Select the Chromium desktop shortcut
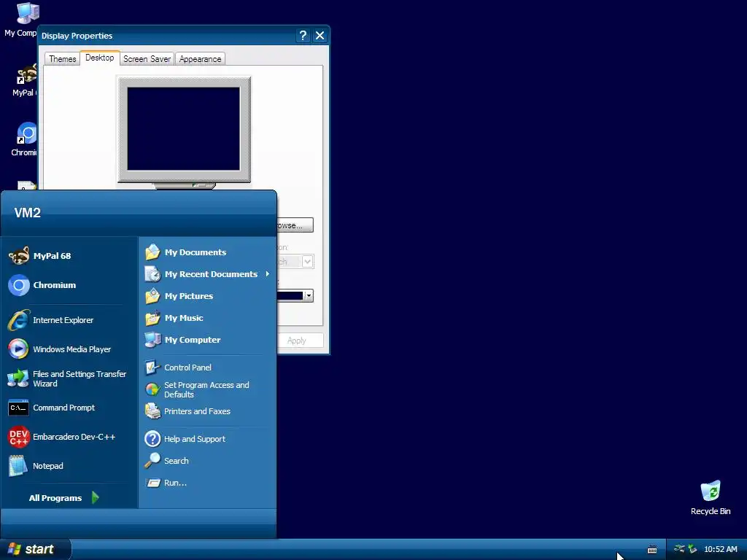The image size is (747, 560). [24, 139]
